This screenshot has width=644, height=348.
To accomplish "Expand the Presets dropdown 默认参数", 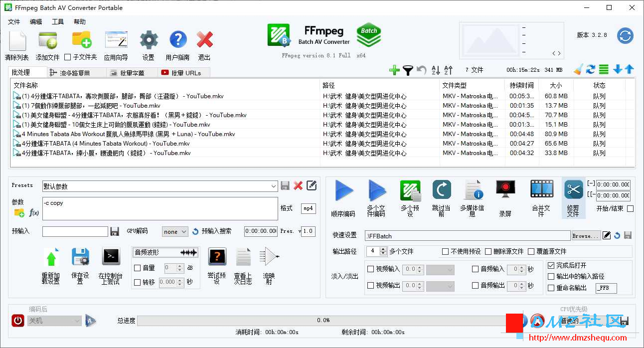I will [x=273, y=186].
